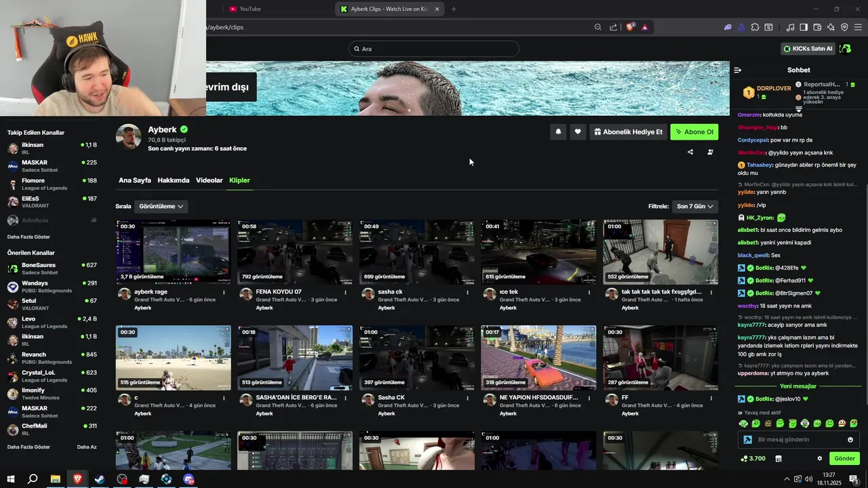Expand followed channels with Daha Fazla Göster
This screenshot has height=488, width=868.
click(x=28, y=237)
